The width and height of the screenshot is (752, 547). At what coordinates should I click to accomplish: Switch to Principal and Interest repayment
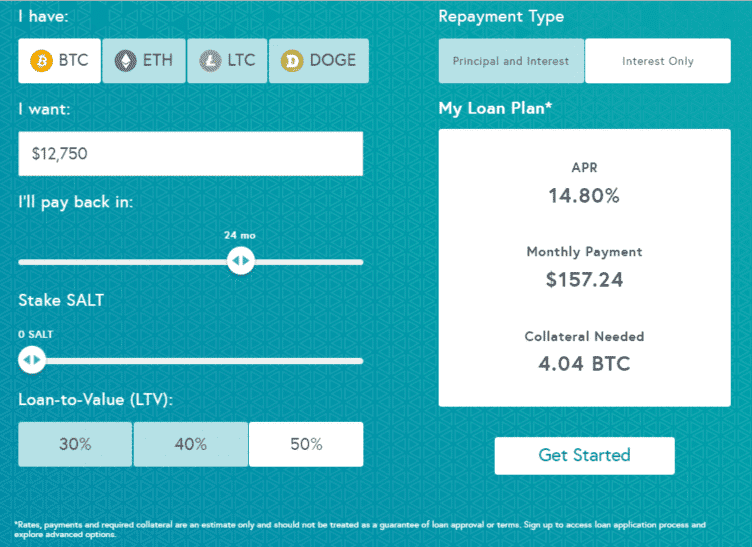tap(511, 61)
